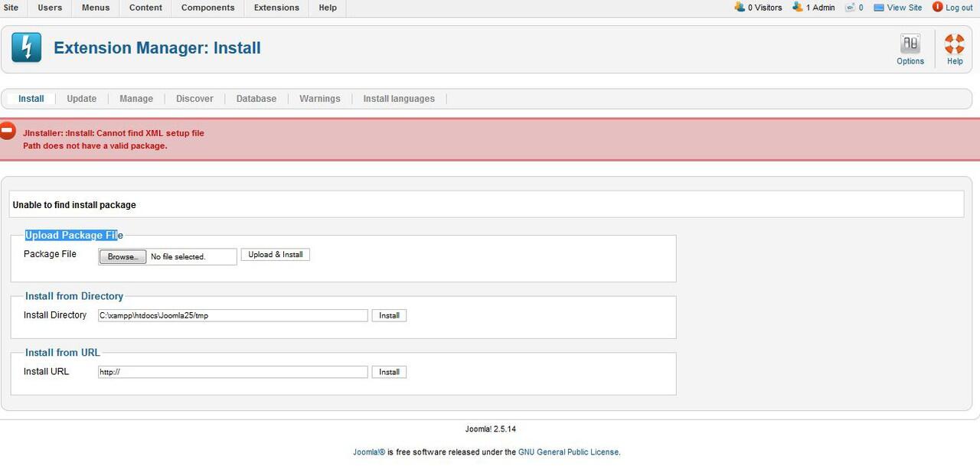The width and height of the screenshot is (980, 466).
Task: Switch to the Install tab
Action: [x=31, y=99]
